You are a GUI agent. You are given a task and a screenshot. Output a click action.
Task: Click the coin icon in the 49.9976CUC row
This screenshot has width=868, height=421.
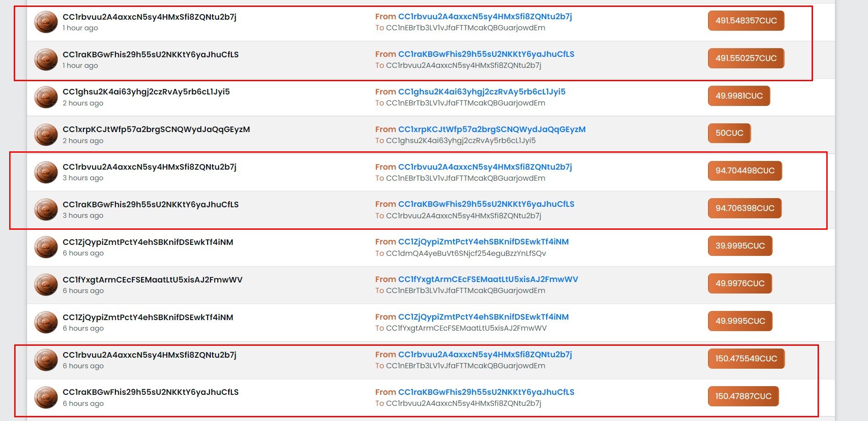point(46,285)
